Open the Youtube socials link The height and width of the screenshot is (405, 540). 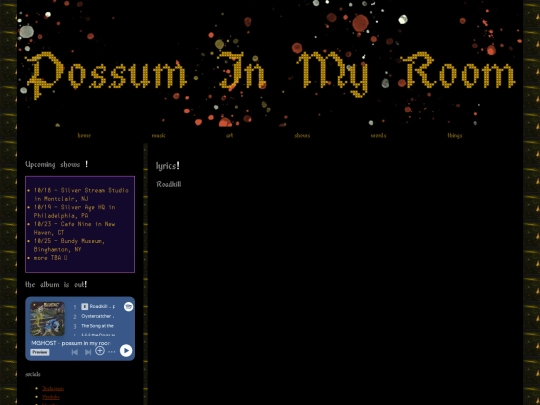point(51,397)
